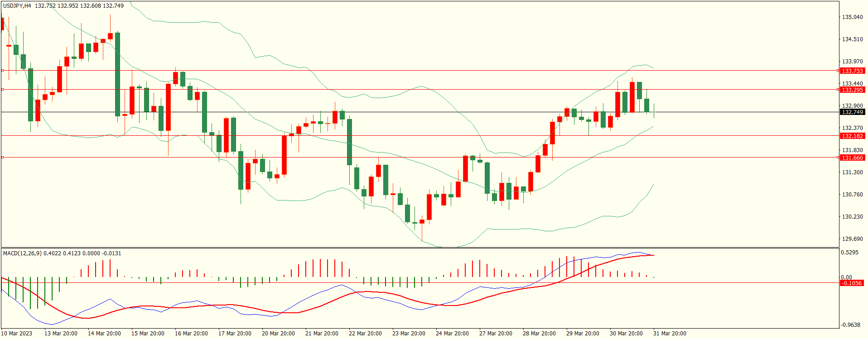Select the MACD(12,26,9) indicator label
The width and height of the screenshot is (868, 339).
tap(22, 253)
